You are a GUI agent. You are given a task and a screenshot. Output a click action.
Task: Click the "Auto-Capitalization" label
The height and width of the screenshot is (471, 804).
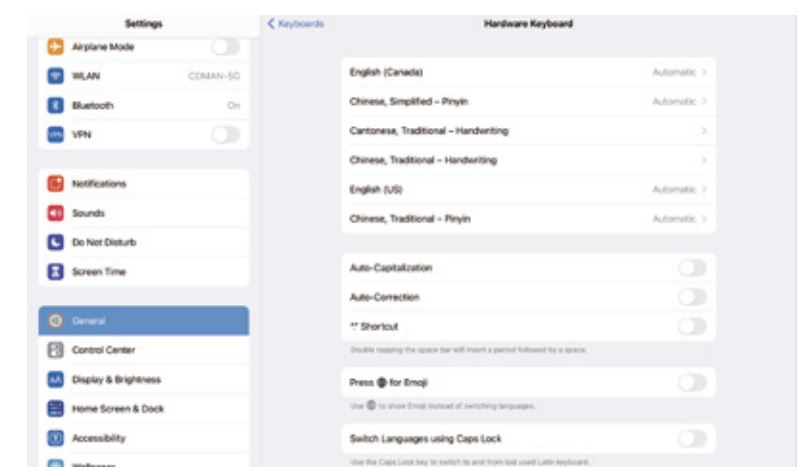(391, 268)
